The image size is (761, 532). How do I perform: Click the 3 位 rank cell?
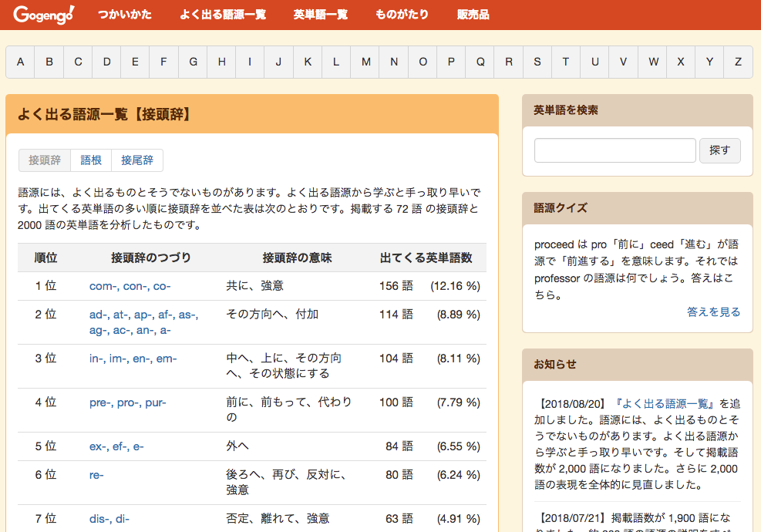[45, 359]
